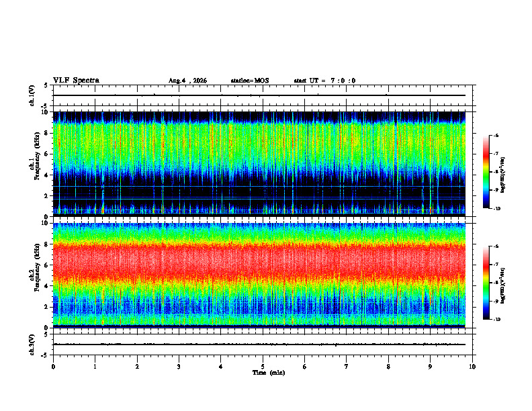
Task: Click the ch.2 colorbar "log(PSD)(V²/Hz)" label
Action: (502, 285)
